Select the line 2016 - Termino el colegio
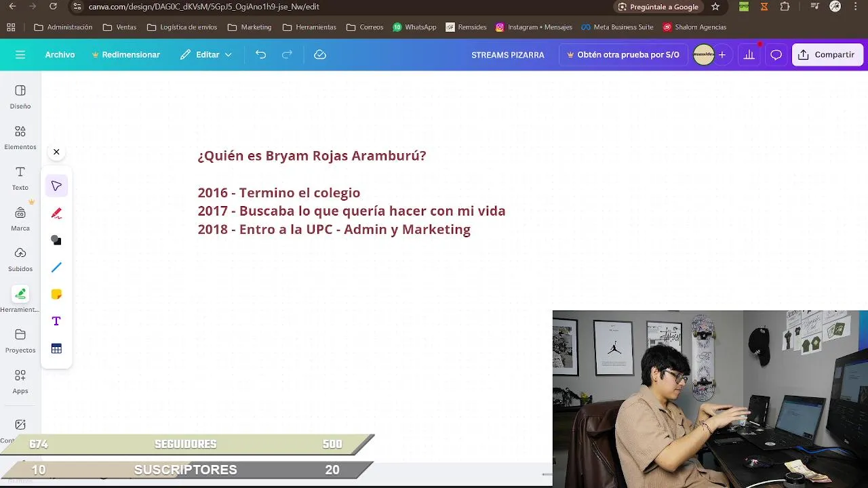 coord(279,193)
